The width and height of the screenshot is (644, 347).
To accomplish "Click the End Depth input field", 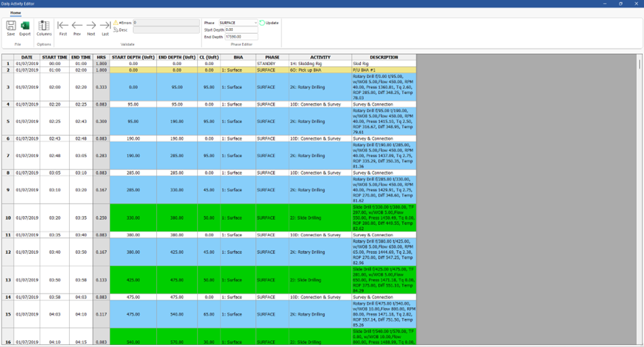I will pyautogui.click(x=240, y=36).
